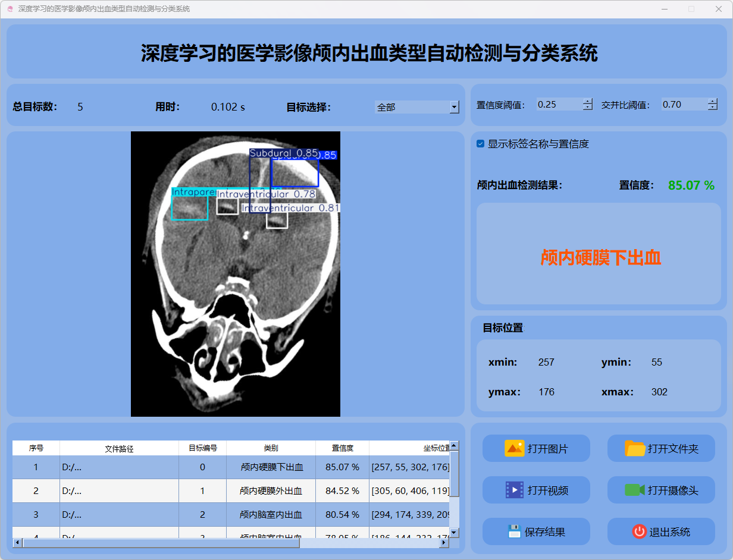Select the 颅内硬膜下出血 table cell
This screenshot has width=733, height=560.
pyautogui.click(x=271, y=467)
